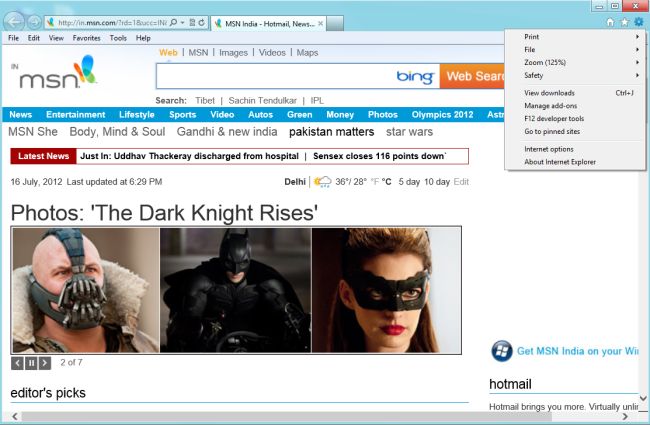Choose Go to pinned sites
The width and height of the screenshot is (650, 425).
pos(575,131)
